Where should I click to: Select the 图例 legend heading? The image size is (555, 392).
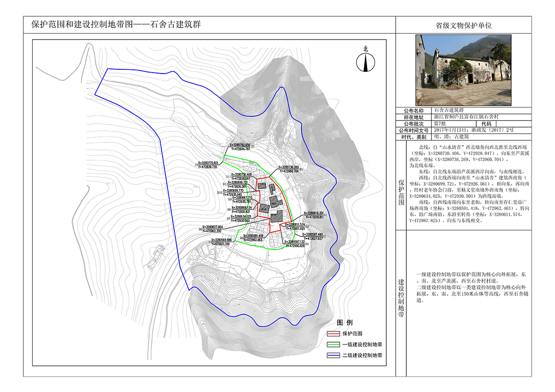345,322
